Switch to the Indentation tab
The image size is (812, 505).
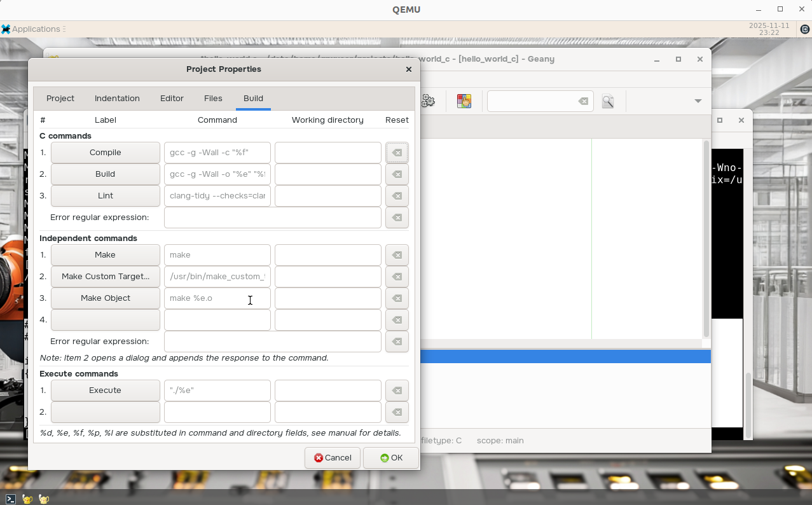pos(117,99)
